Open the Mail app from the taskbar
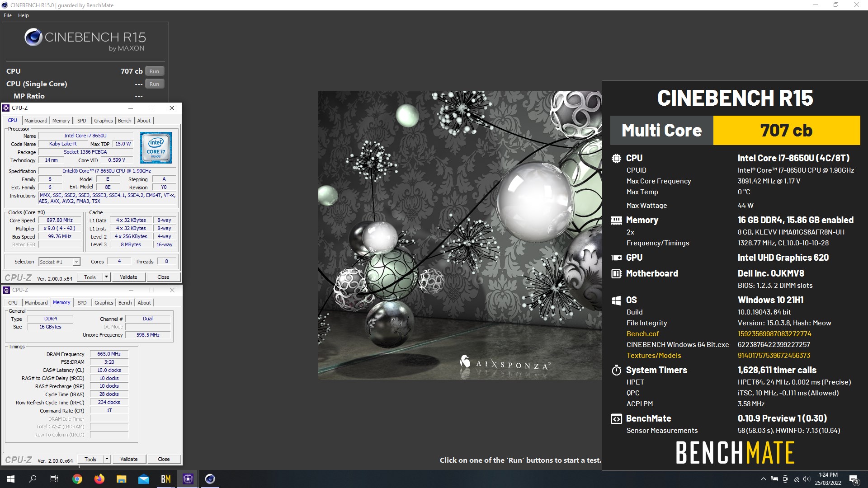Viewport: 868px width, 488px height. click(x=143, y=479)
